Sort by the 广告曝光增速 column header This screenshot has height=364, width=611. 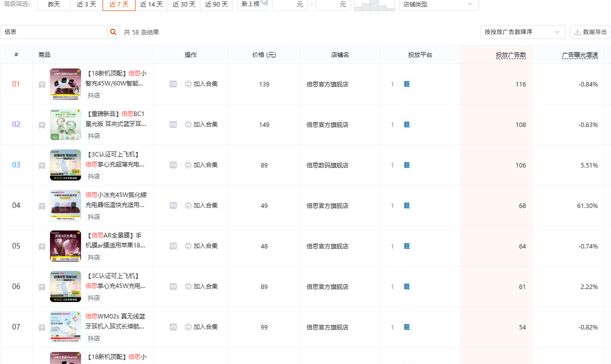580,55
